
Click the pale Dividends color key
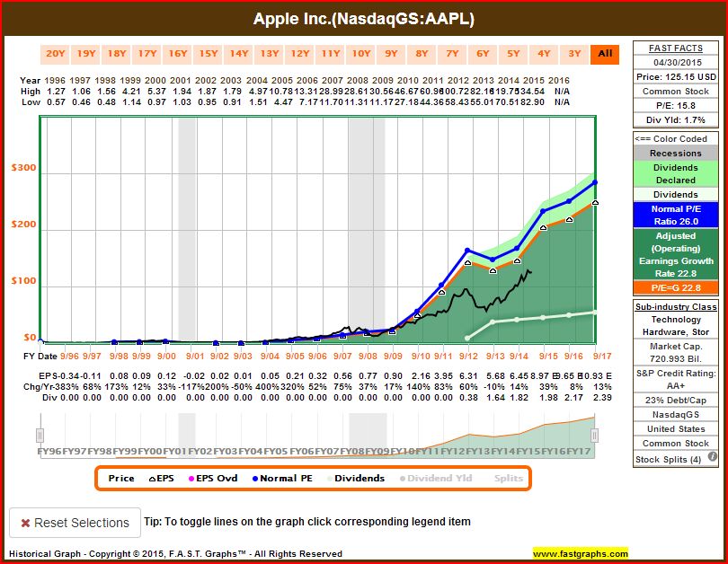(x=676, y=194)
